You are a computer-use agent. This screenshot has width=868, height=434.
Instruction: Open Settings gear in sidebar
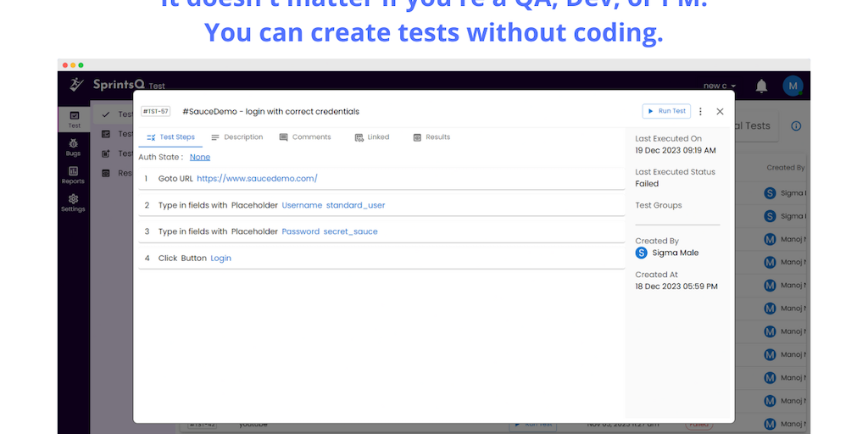(73, 203)
